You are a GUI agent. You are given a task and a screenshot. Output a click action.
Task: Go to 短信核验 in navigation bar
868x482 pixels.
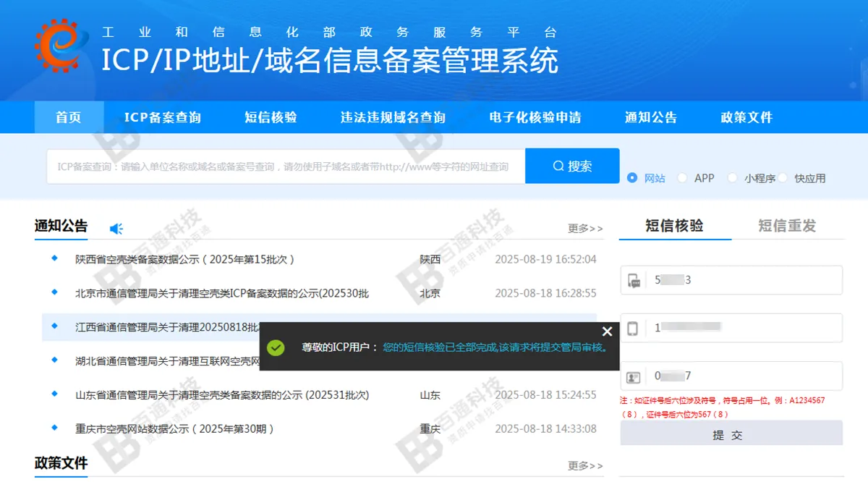click(x=271, y=117)
